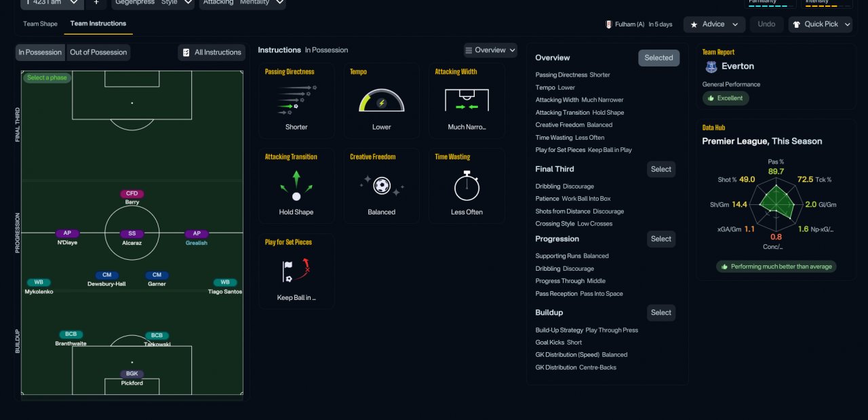Click the Everton club badge icon
The width and height of the screenshot is (868, 420).
[711, 66]
